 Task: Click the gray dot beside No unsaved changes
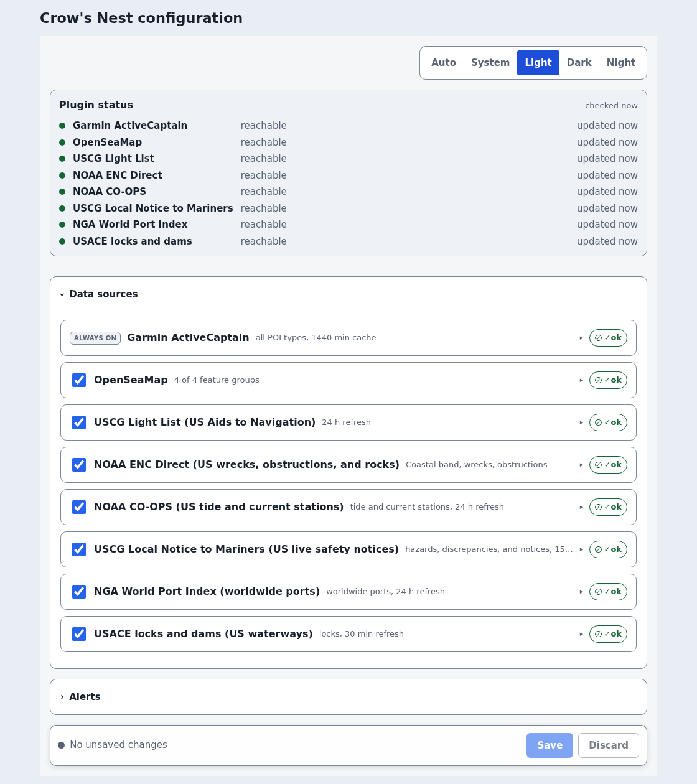(62, 745)
